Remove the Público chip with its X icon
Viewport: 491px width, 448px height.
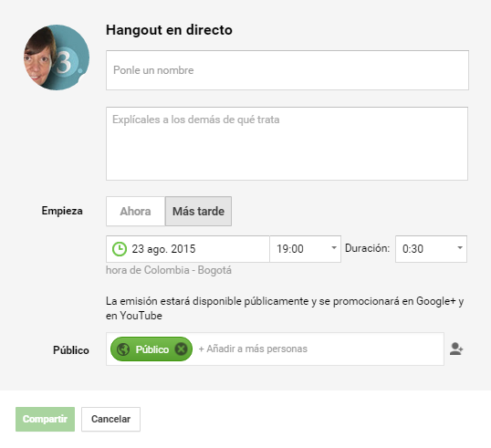[x=181, y=349]
